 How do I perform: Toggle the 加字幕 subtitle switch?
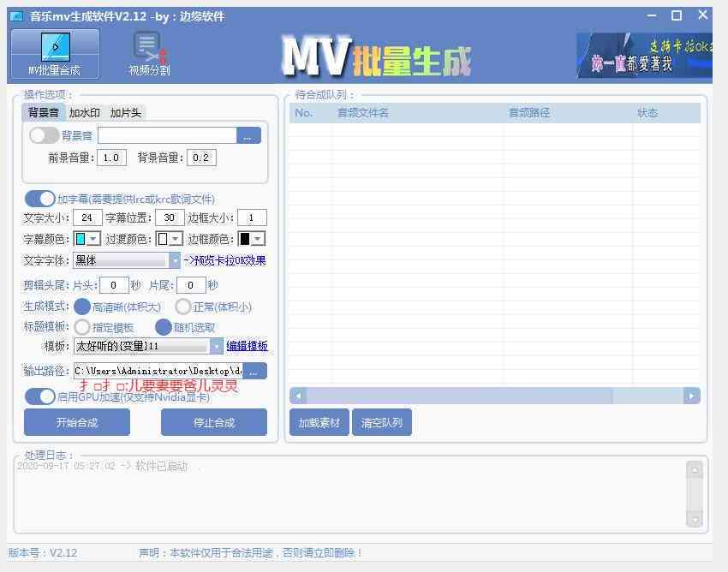pyautogui.click(x=40, y=199)
